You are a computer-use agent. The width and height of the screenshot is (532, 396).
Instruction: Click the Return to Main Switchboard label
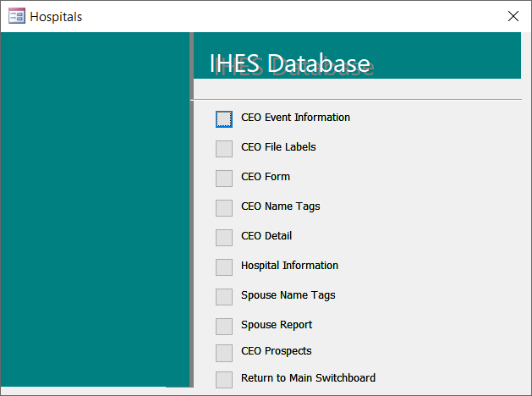[308, 377]
